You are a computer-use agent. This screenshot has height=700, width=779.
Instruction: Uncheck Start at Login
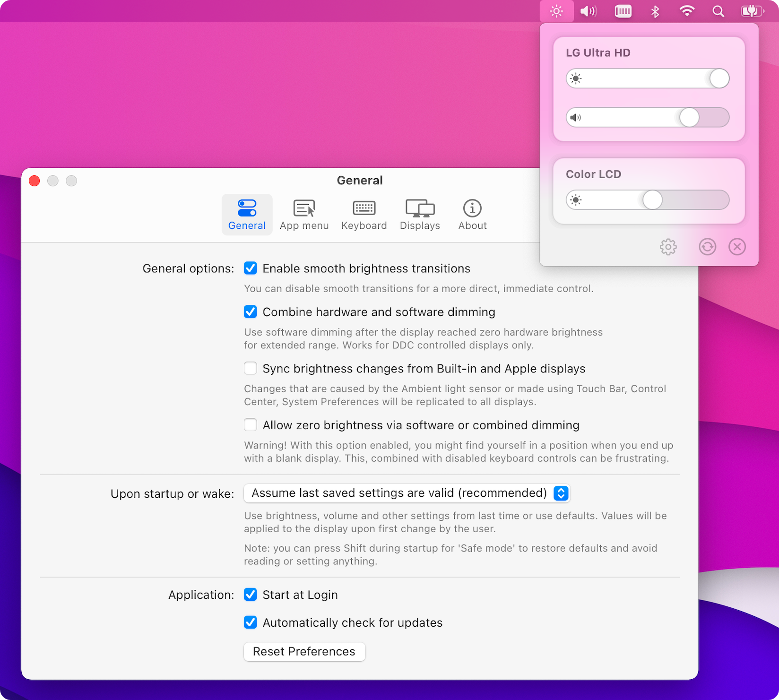pyautogui.click(x=250, y=595)
